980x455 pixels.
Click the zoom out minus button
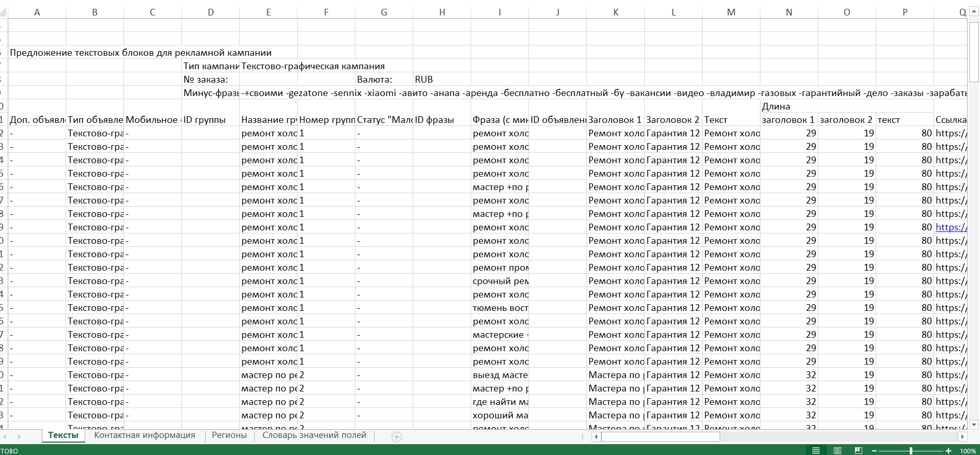(x=875, y=451)
